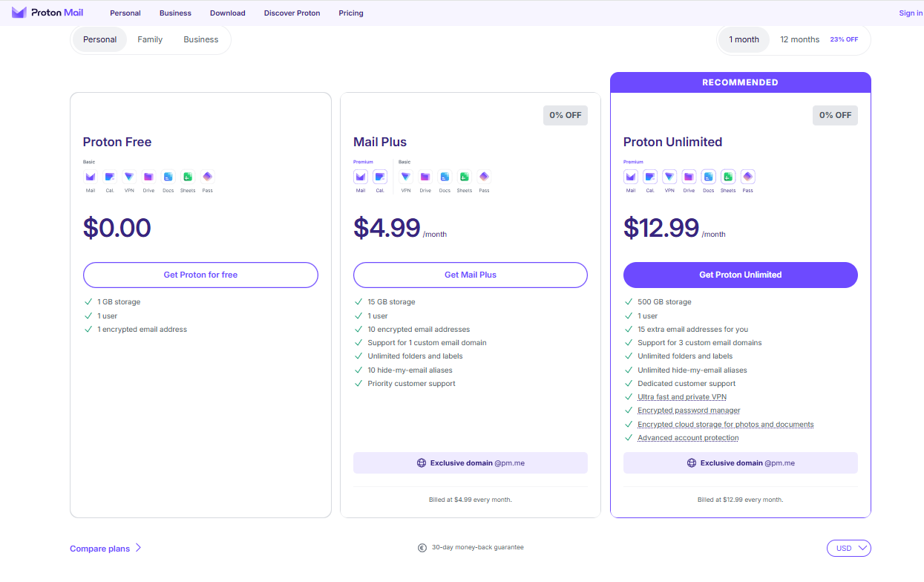Click Encrypted cloud storage for photos feature
Screen dimensions: 924x582
click(726, 425)
